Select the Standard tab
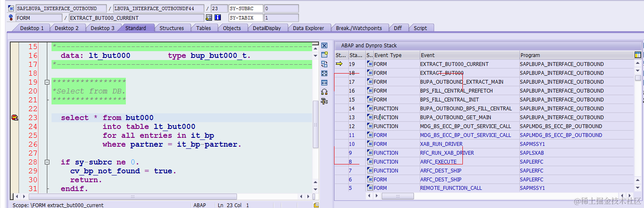Viewport: 644px width, 208px height. pos(136,28)
